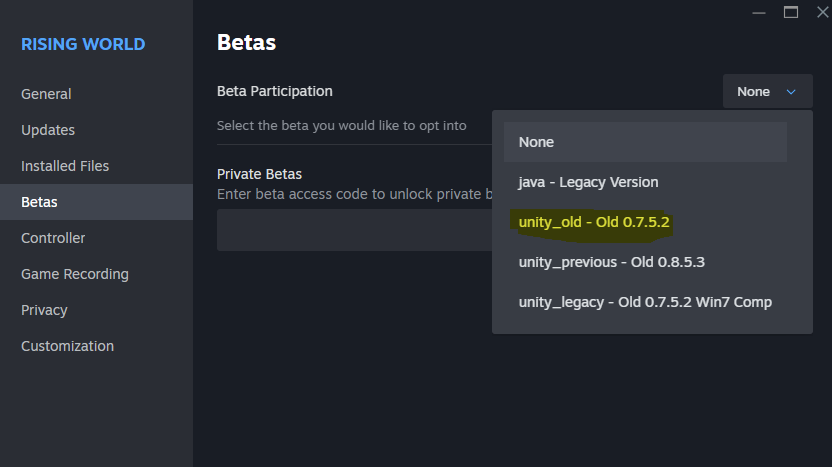Pick the highlighted unity_old - Old 0.7.5.2 option
Viewport: 832px width, 467px height.
pyautogui.click(x=593, y=222)
